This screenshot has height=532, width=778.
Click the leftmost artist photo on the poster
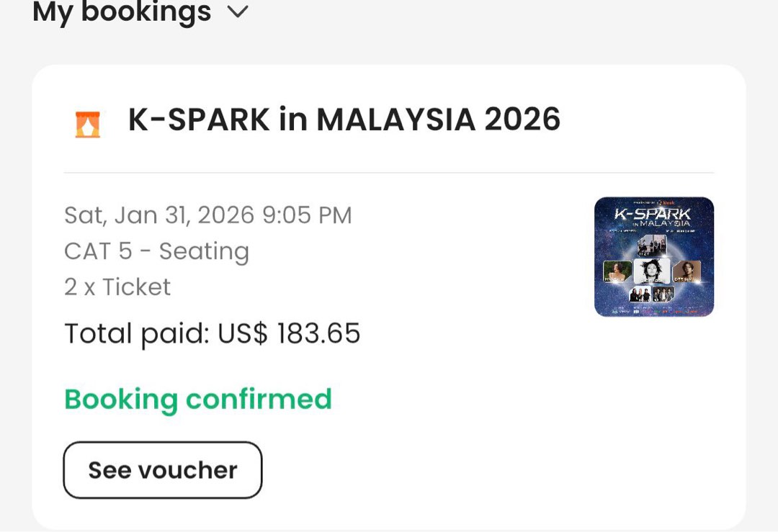(616, 271)
